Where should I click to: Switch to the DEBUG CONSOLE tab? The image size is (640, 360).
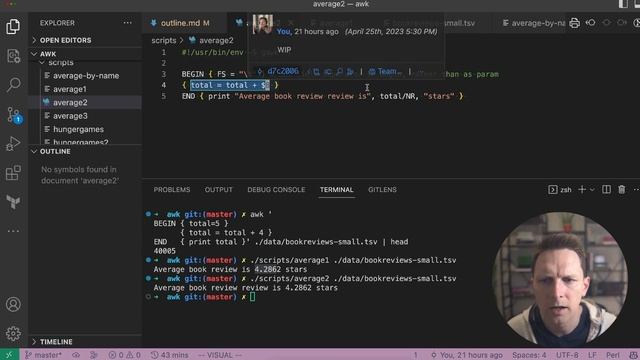276,189
